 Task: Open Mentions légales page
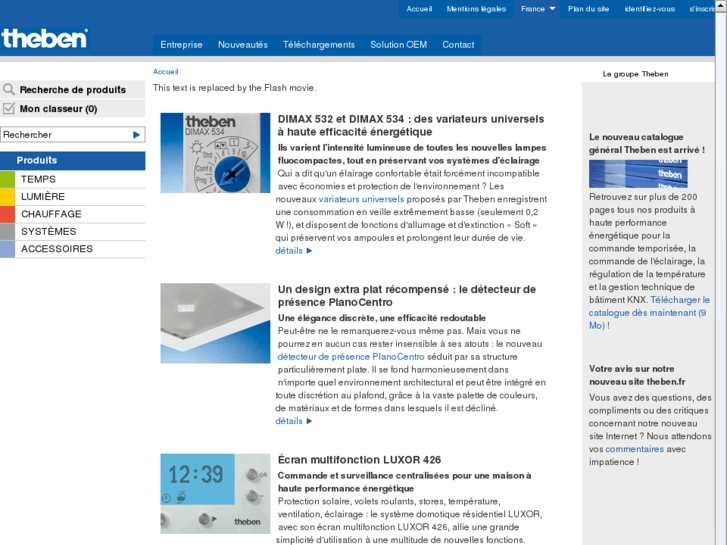pos(476,9)
